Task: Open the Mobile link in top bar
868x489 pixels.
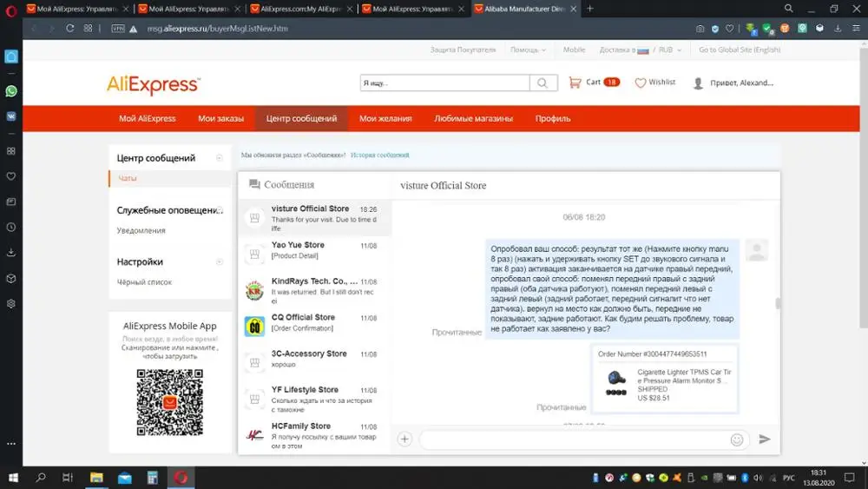Action: pos(574,50)
